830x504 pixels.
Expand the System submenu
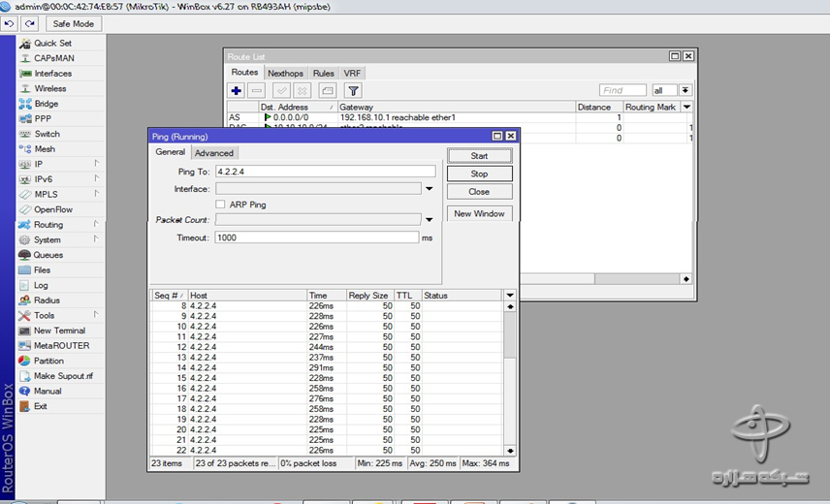pyautogui.click(x=96, y=239)
